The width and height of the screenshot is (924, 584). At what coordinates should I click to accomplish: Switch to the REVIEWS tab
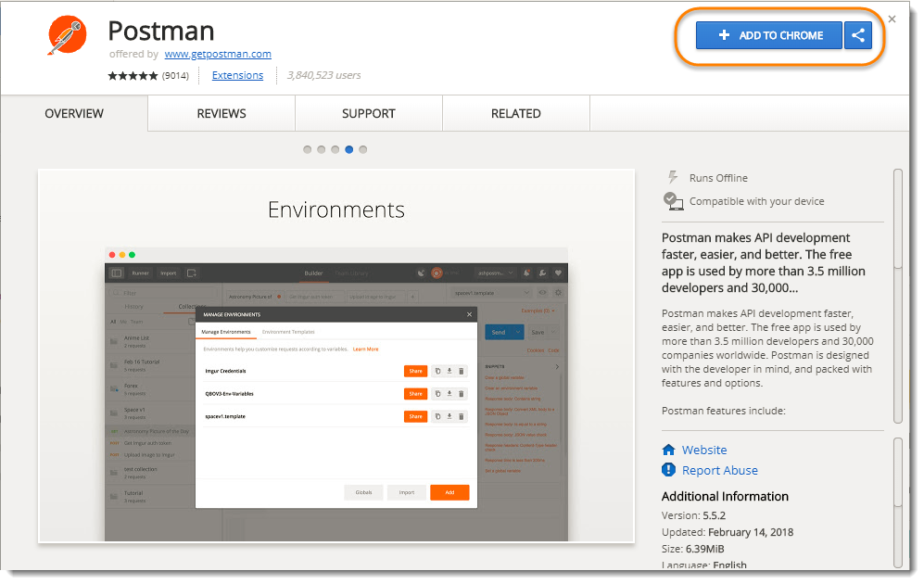[x=221, y=113]
